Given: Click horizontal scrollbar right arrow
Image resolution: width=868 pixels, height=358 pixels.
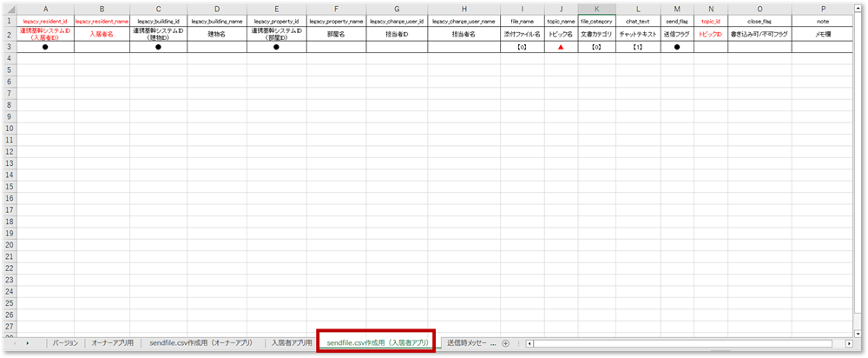Looking at the screenshot, I should 849,343.
